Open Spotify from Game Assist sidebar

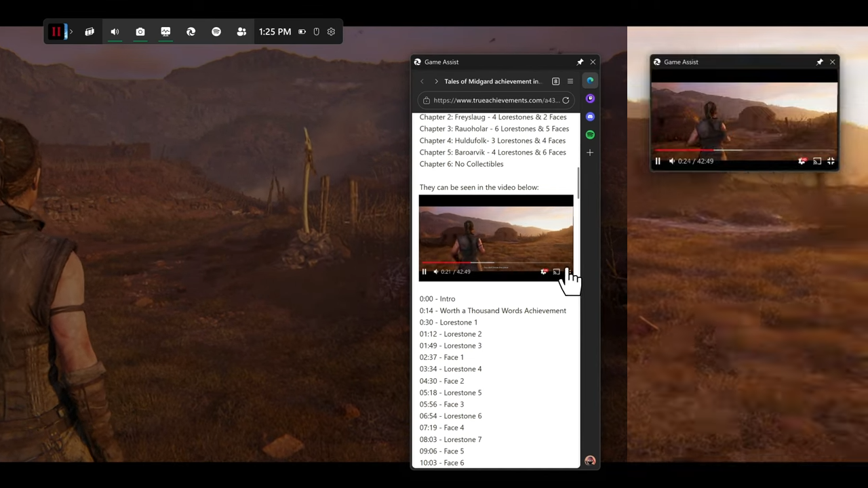tap(590, 135)
